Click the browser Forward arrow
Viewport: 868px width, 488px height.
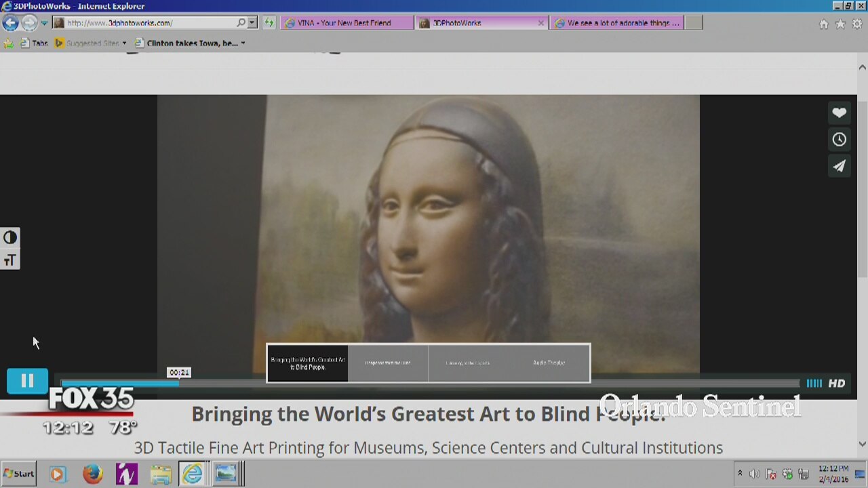tap(29, 22)
